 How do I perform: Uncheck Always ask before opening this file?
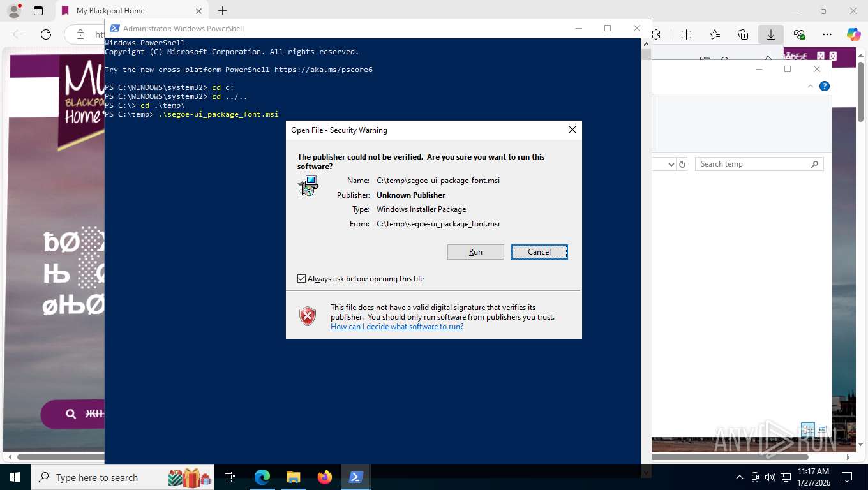point(302,279)
